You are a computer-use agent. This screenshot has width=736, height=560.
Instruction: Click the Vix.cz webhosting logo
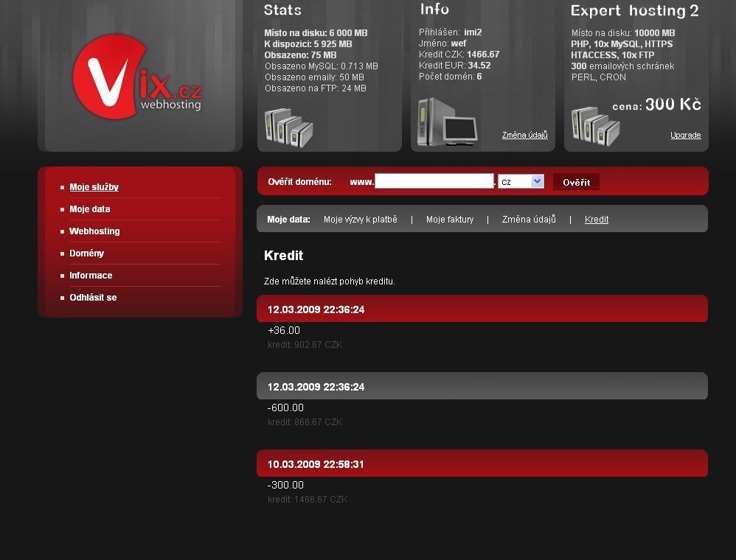[137, 78]
